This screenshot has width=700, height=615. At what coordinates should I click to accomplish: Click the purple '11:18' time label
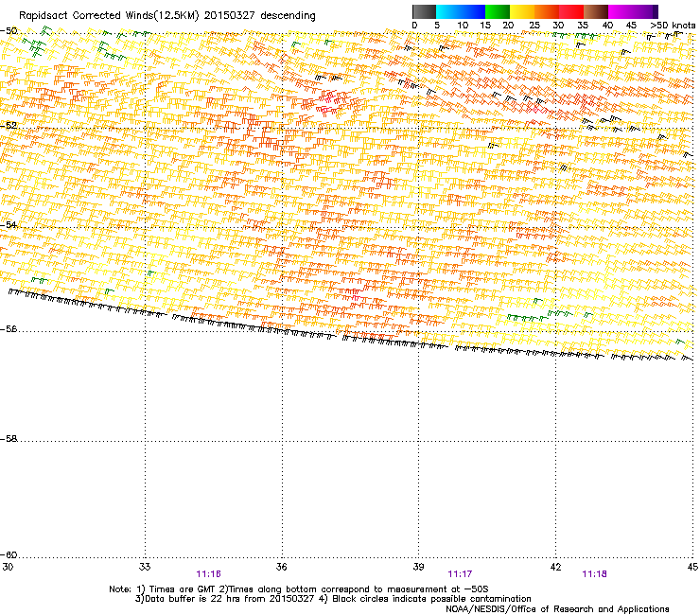point(594,574)
